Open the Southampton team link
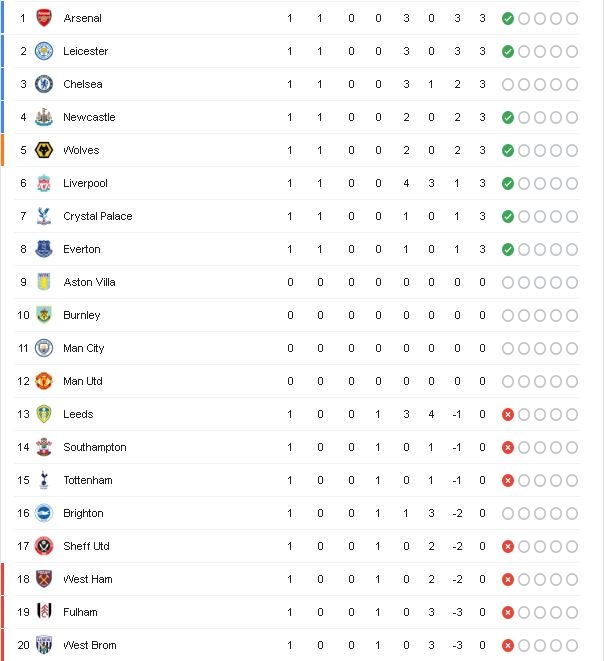 94,447
